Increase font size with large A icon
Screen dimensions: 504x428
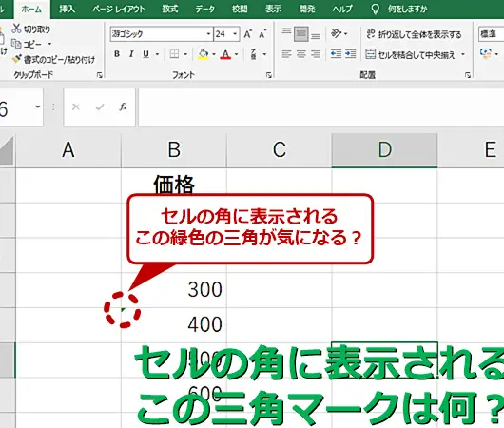[x=248, y=33]
